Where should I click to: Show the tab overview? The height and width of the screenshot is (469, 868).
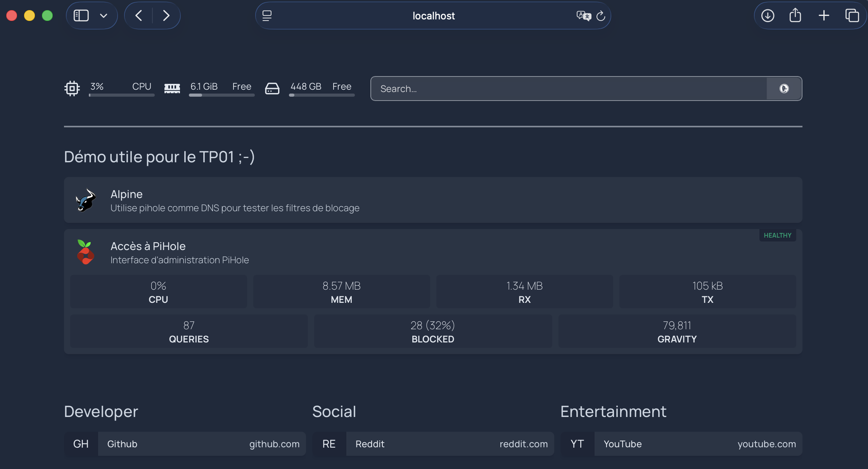(852, 16)
